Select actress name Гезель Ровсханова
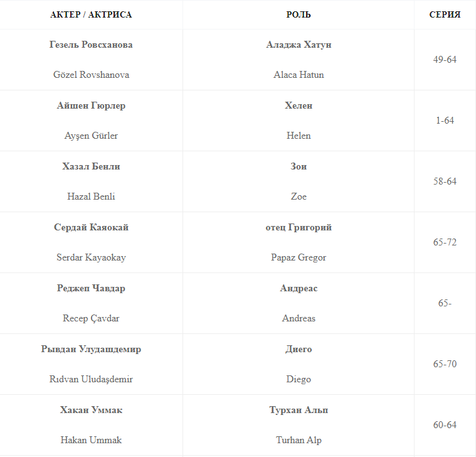 91,45
